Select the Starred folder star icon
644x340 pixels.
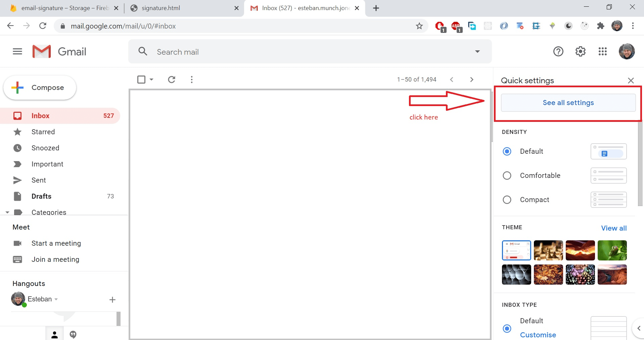click(x=17, y=132)
